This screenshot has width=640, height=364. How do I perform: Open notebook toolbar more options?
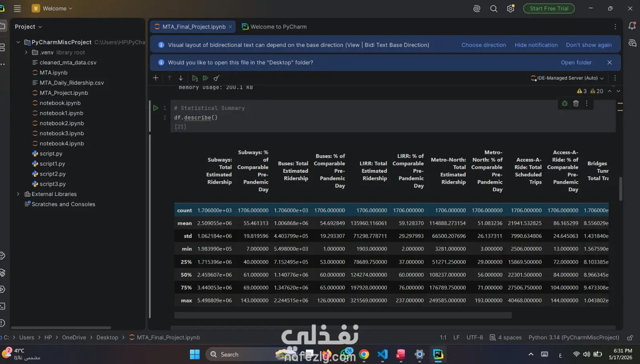click(615, 78)
